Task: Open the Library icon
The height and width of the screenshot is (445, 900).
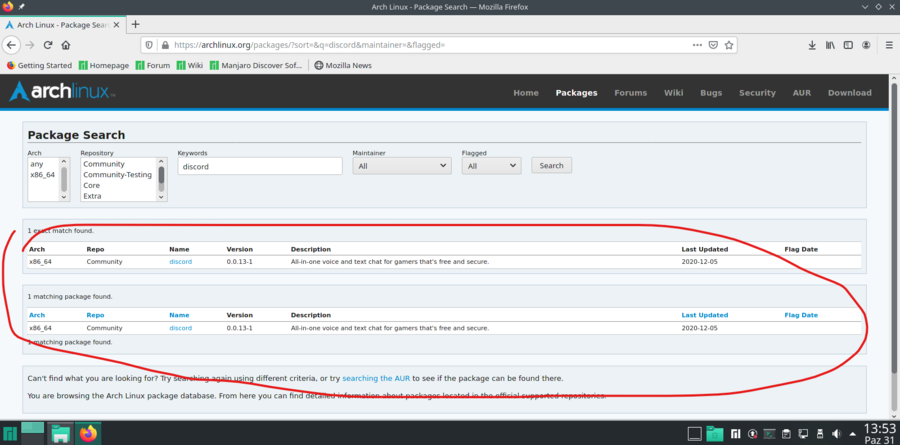Action: [830, 45]
